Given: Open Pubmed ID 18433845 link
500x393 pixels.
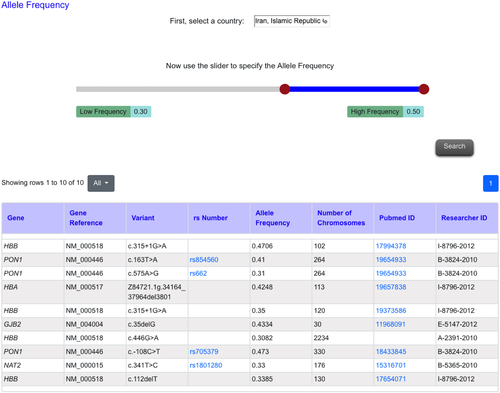Looking at the screenshot, I should point(391,352).
